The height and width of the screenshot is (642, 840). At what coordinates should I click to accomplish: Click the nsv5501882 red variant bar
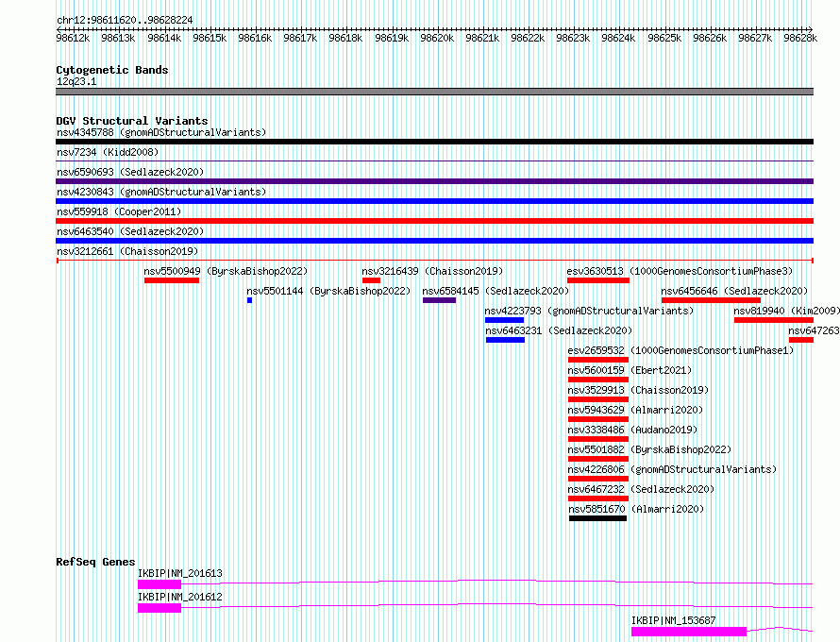click(598, 459)
